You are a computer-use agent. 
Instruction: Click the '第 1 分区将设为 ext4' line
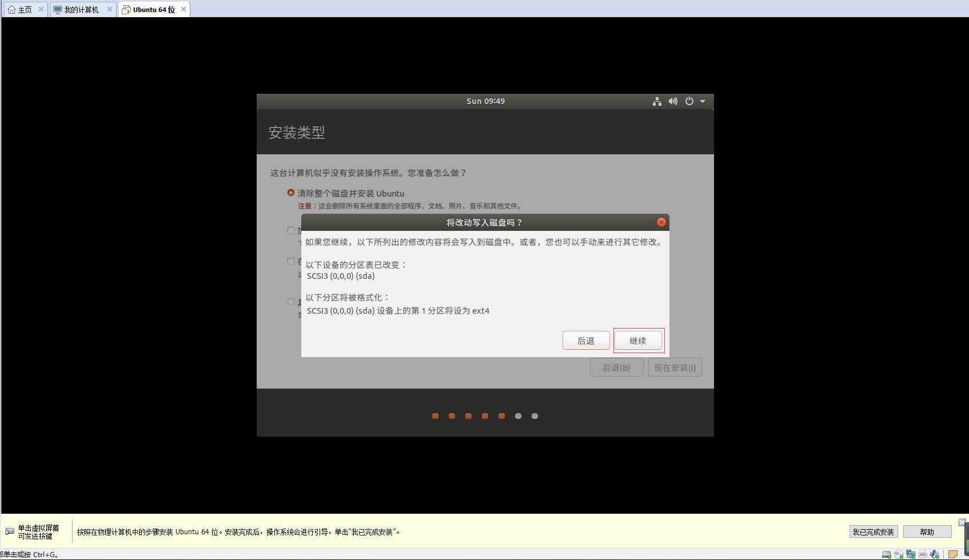398,311
